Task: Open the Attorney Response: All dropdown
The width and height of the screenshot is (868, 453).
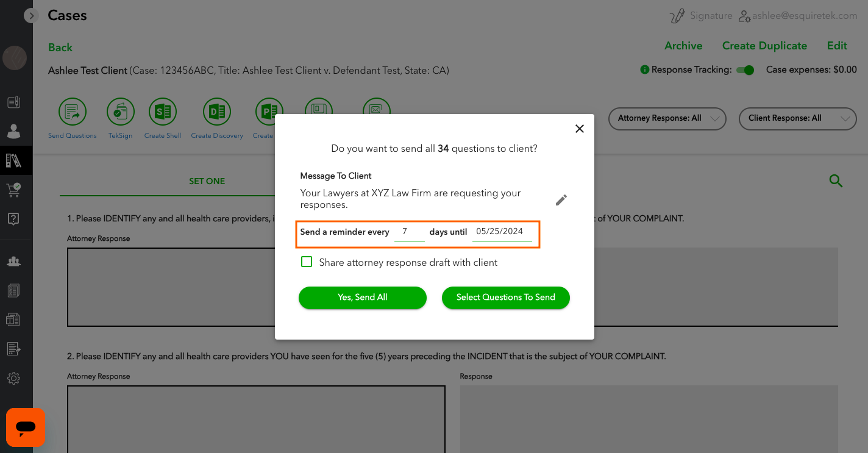Action: pos(667,119)
